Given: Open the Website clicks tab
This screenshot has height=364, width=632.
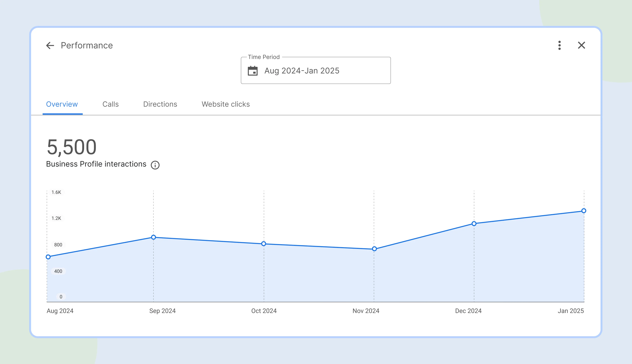Looking at the screenshot, I should click(226, 104).
